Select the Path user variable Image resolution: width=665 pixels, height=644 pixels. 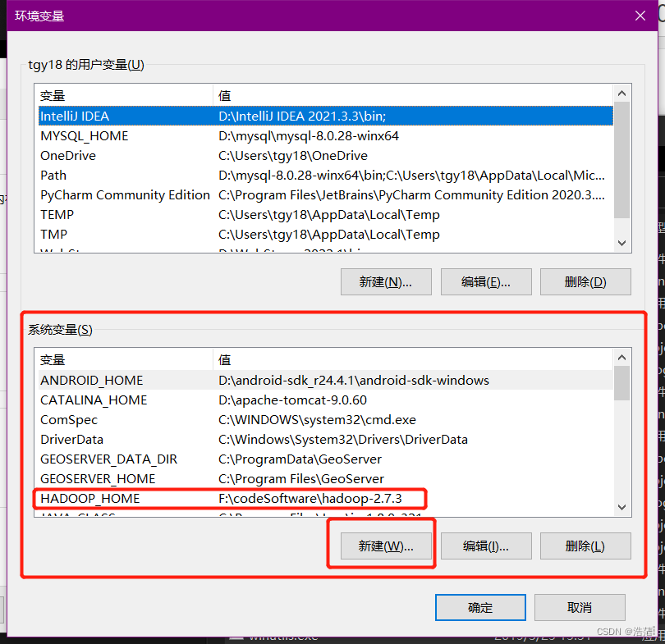click(326, 176)
